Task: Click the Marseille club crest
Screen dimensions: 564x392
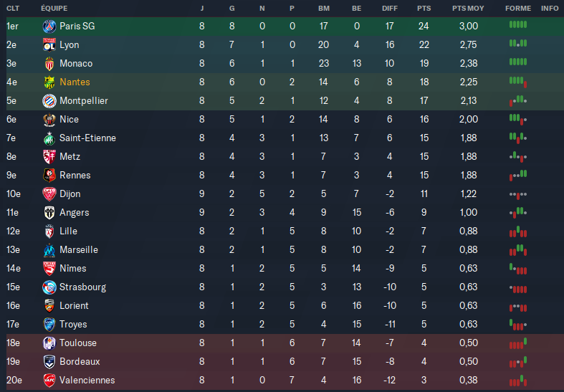Action: [49, 250]
